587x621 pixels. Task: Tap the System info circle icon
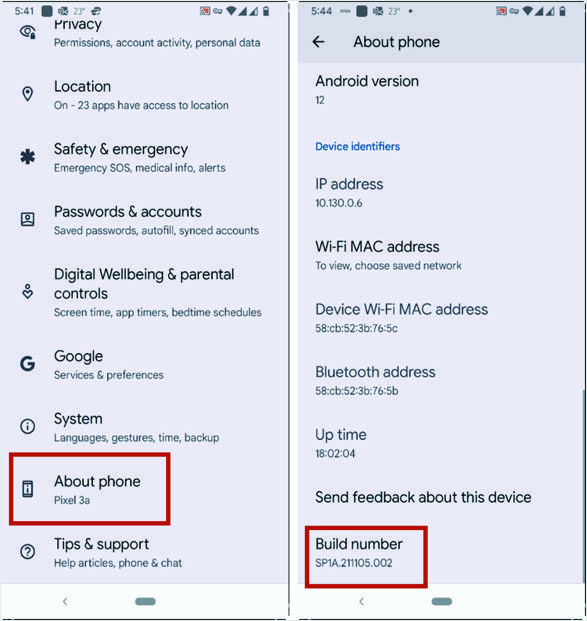click(x=27, y=426)
